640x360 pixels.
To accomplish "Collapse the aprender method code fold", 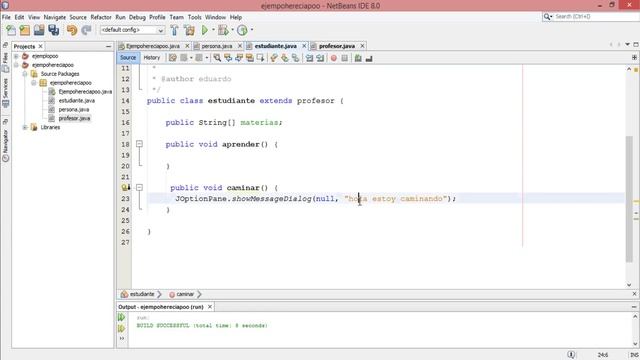I will coord(139,144).
